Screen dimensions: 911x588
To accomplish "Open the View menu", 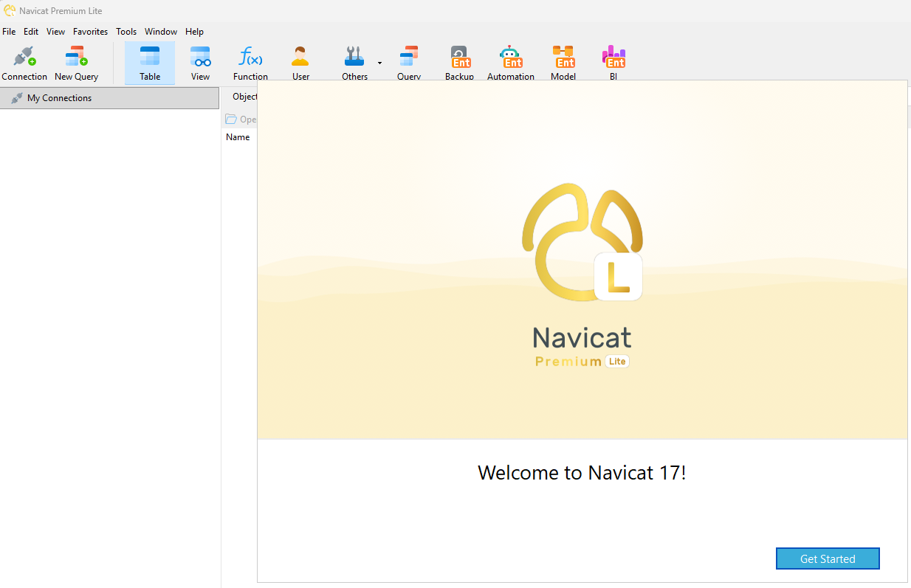I will [x=55, y=32].
